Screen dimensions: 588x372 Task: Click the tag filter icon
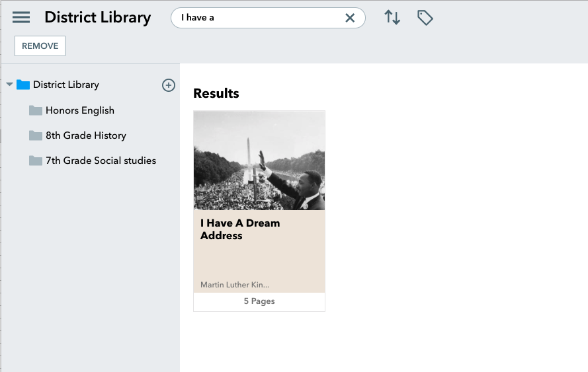click(x=425, y=18)
